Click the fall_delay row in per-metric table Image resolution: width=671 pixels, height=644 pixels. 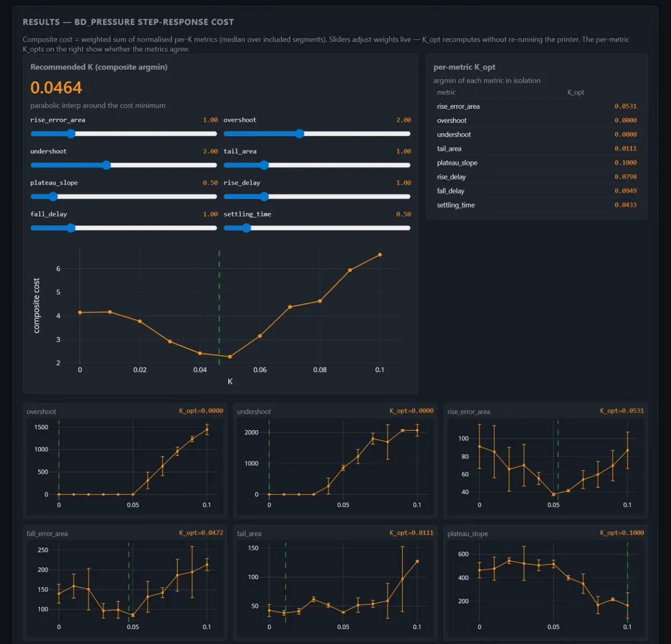537,191
